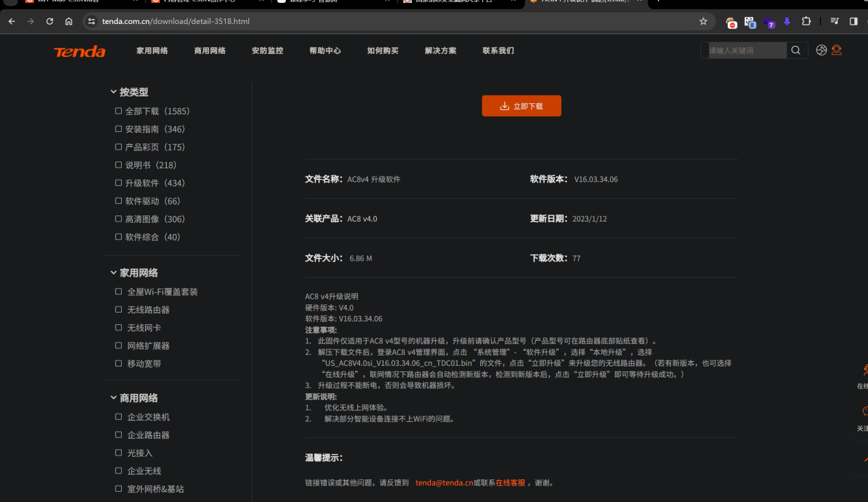Enable the 软件驱动（66）filter

pyautogui.click(x=118, y=201)
